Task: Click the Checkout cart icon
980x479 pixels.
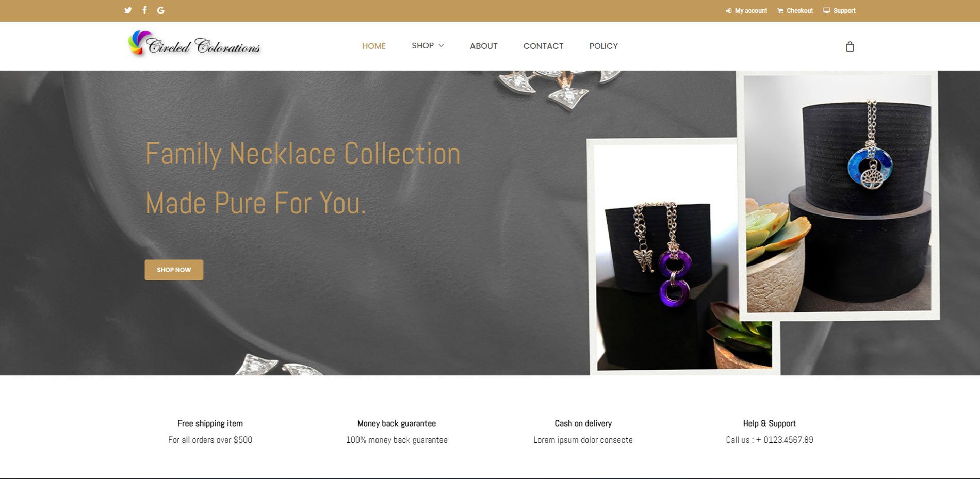Action: coord(780,11)
